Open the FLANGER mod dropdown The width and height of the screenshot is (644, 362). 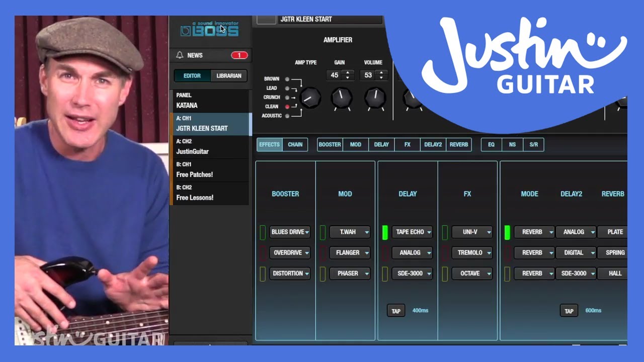(x=350, y=253)
